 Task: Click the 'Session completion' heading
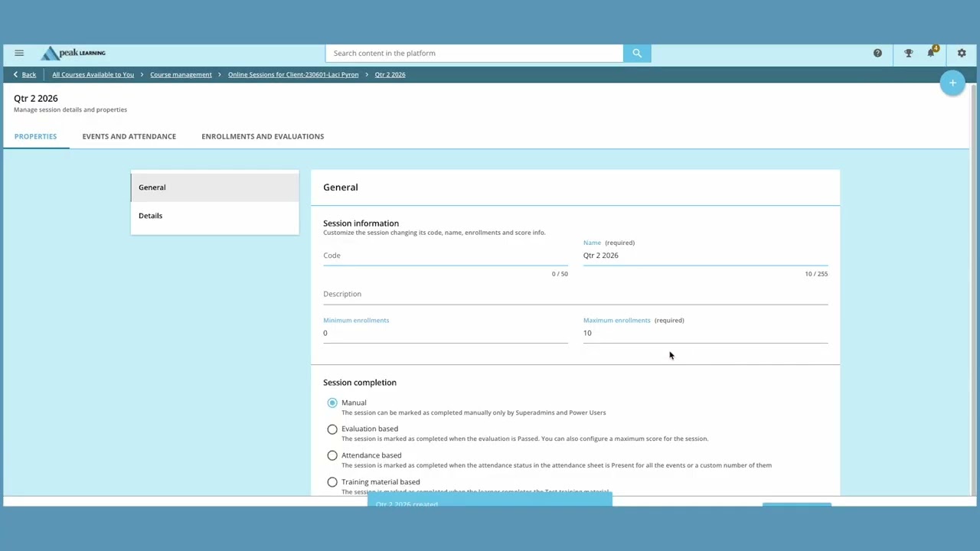pyautogui.click(x=360, y=383)
